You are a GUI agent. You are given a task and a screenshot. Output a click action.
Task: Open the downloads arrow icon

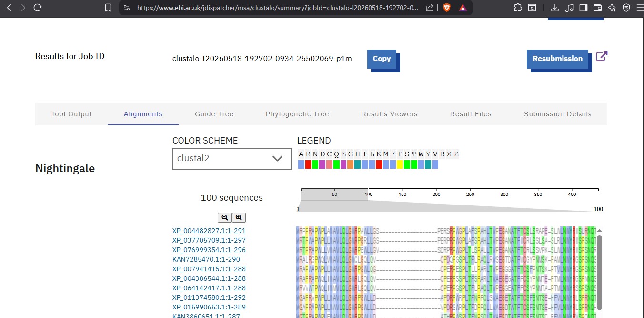click(x=554, y=8)
